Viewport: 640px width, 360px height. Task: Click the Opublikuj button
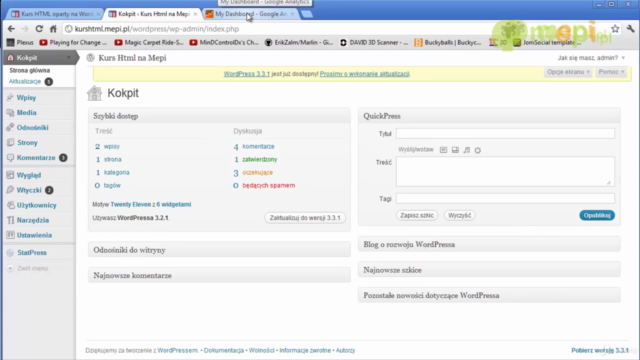597,215
